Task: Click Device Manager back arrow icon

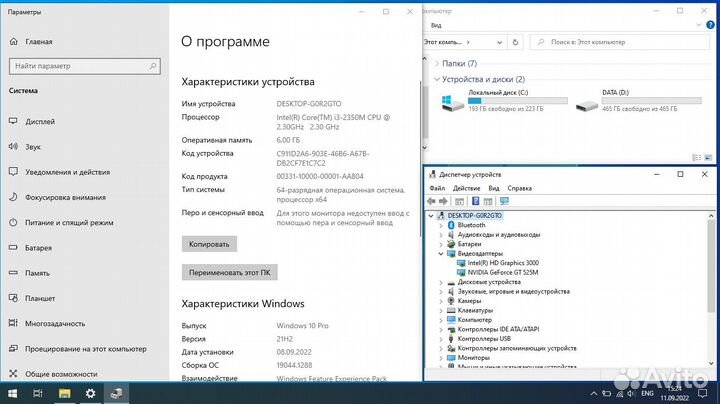Action: (431, 201)
